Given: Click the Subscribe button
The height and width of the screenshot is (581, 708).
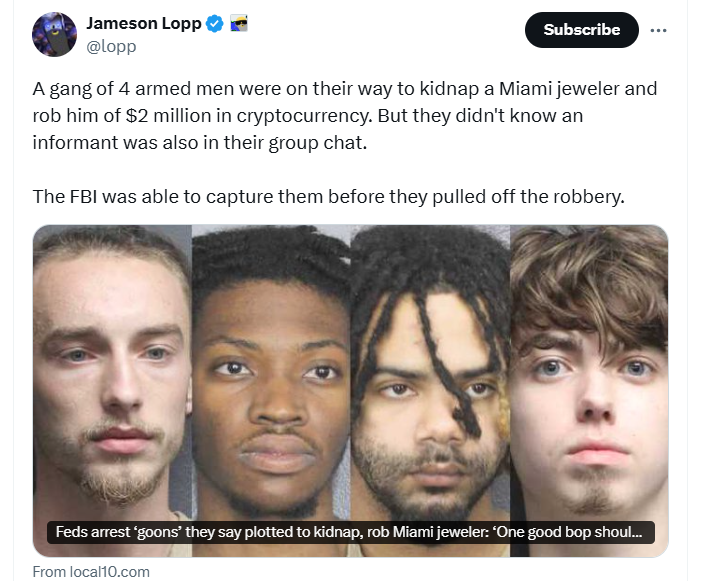Looking at the screenshot, I should 582,30.
